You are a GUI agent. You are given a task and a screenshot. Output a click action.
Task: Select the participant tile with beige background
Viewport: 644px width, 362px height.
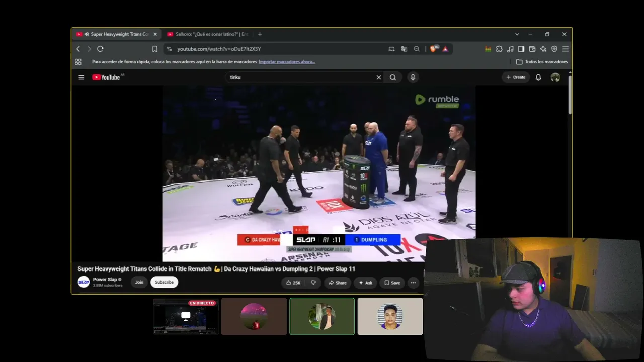click(x=390, y=316)
